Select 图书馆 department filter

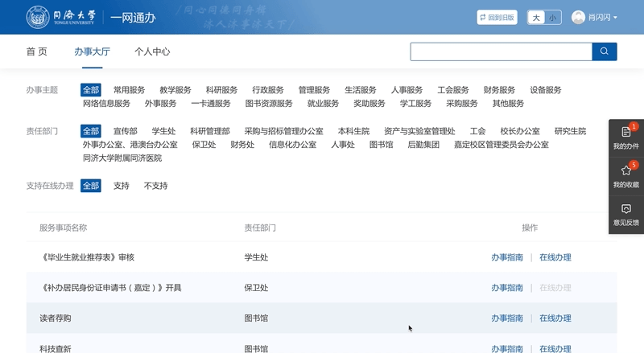[x=381, y=145]
